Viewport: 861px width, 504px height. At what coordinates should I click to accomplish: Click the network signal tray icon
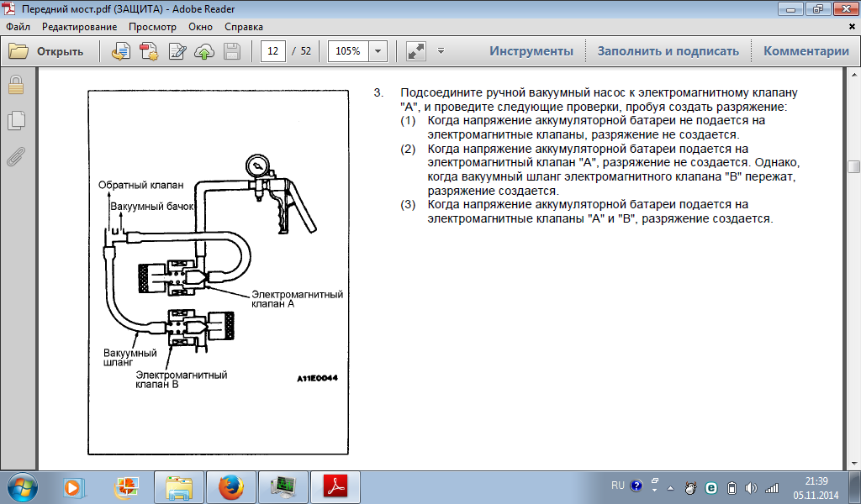(x=772, y=487)
